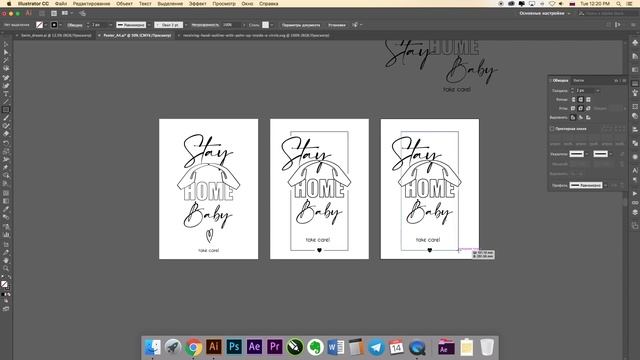Viewport: 640px width, 360px height.
Task: Select the Eraser tool
Action: 6,134
